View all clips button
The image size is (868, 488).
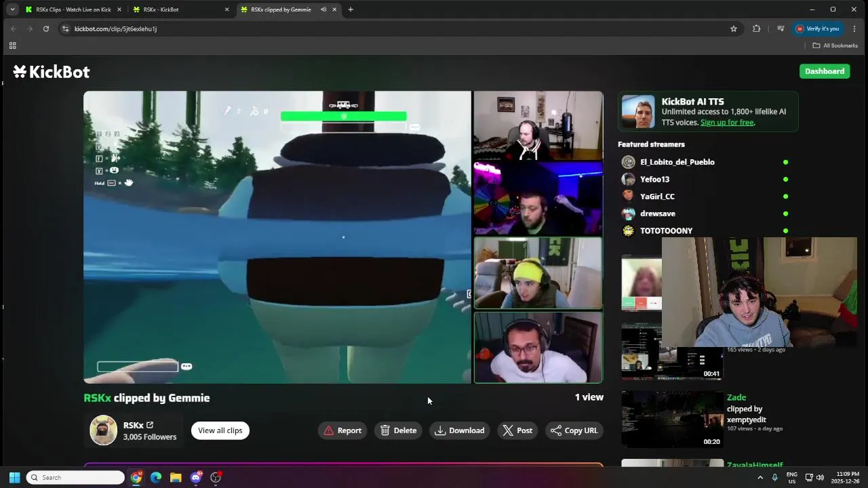point(220,430)
